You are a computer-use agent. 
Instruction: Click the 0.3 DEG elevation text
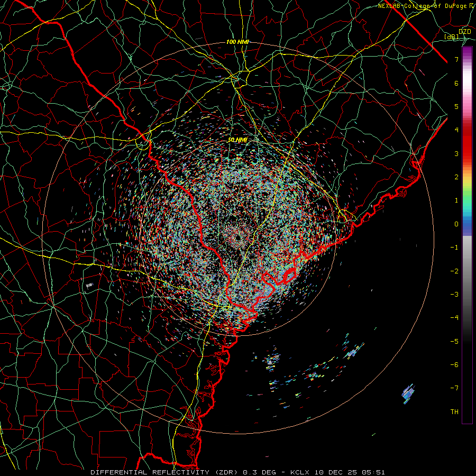[x=259, y=472]
